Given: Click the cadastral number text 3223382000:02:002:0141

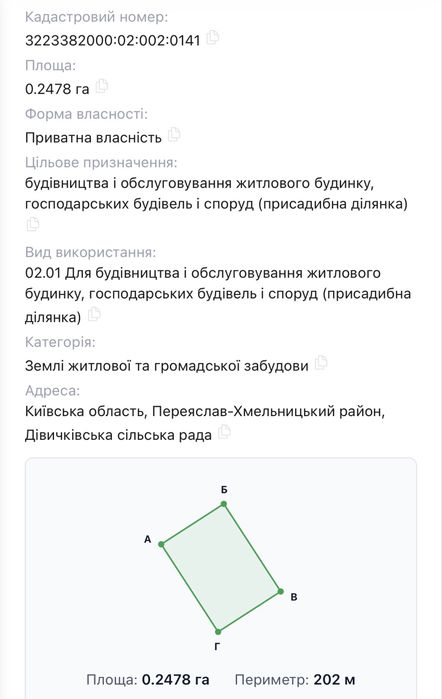Looking at the screenshot, I should tap(112, 41).
